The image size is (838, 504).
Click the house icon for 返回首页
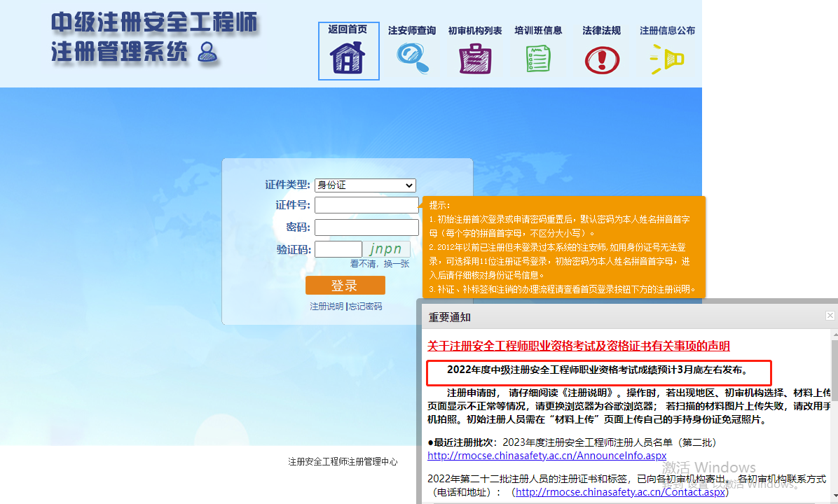click(348, 58)
